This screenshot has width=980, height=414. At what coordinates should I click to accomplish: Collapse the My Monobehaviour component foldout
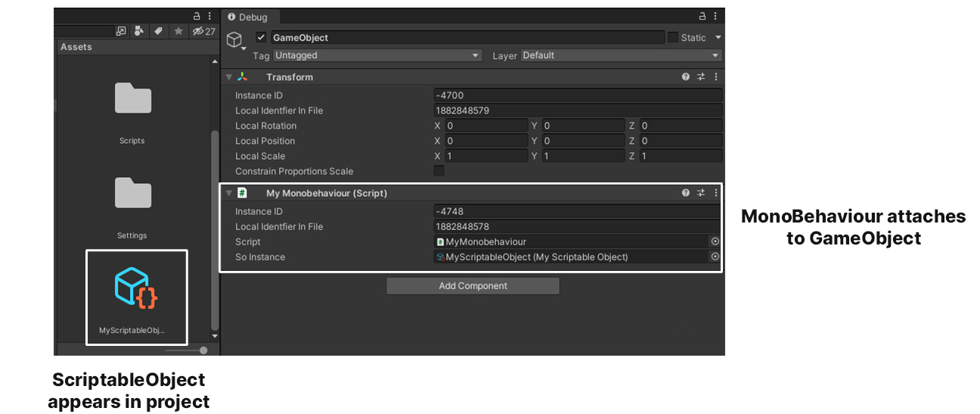click(x=229, y=193)
